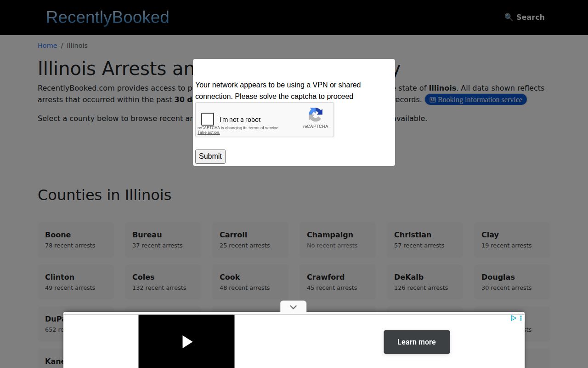Click the reCAPTCHA logo icon
This screenshot has height=368, width=588.
click(316, 115)
